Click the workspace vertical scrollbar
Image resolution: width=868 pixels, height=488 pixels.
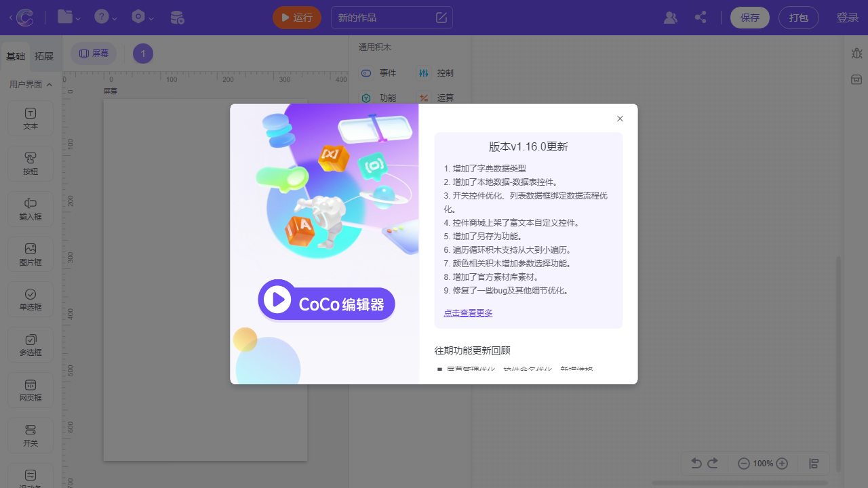point(838,363)
